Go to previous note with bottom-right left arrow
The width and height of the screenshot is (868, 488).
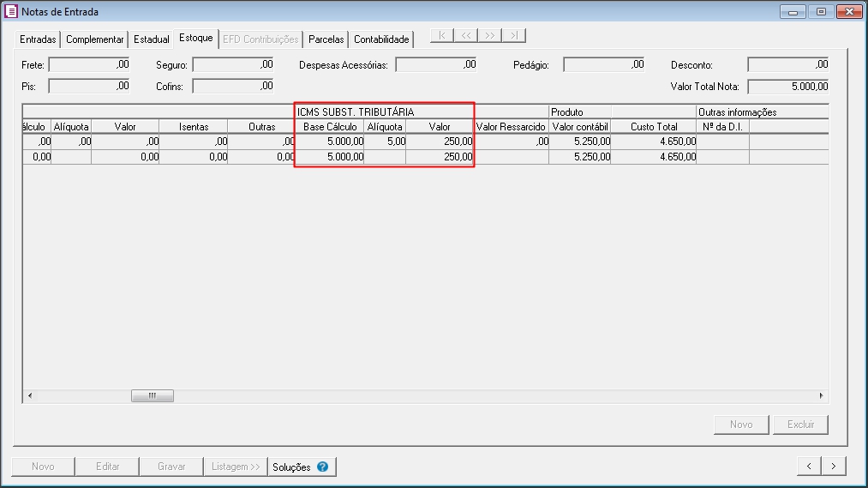coord(809,467)
